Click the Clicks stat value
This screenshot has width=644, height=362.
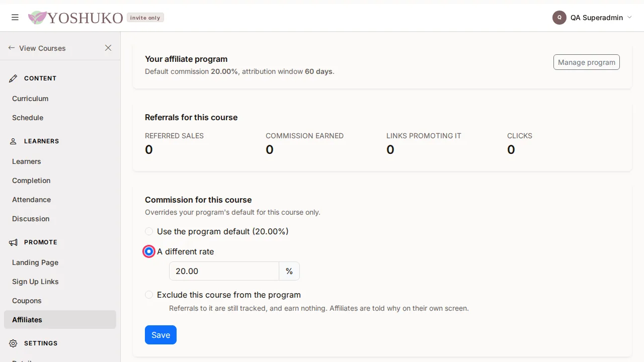511,150
